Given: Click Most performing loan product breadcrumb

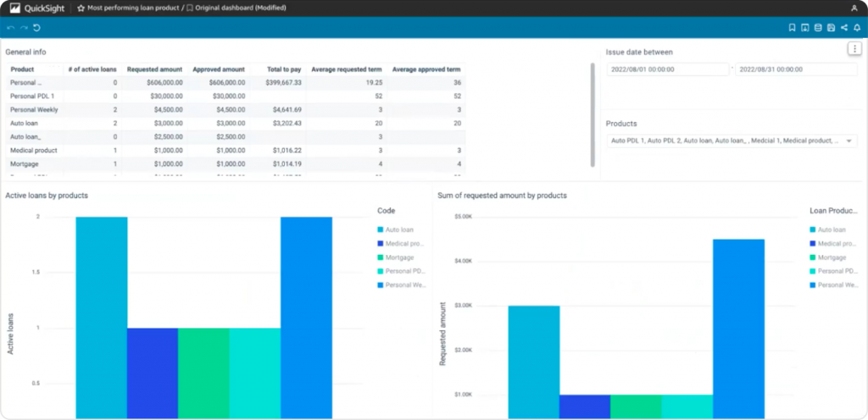Looking at the screenshot, I should coord(133,8).
